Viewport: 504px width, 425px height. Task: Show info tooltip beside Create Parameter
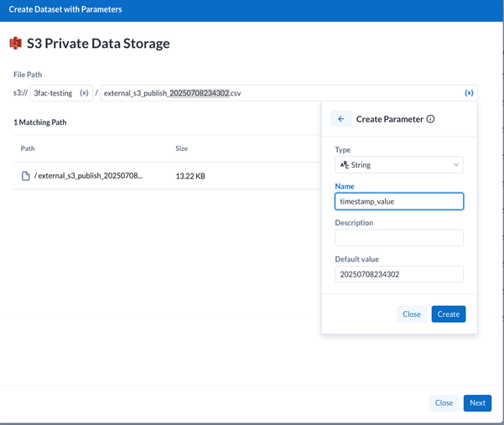(431, 119)
